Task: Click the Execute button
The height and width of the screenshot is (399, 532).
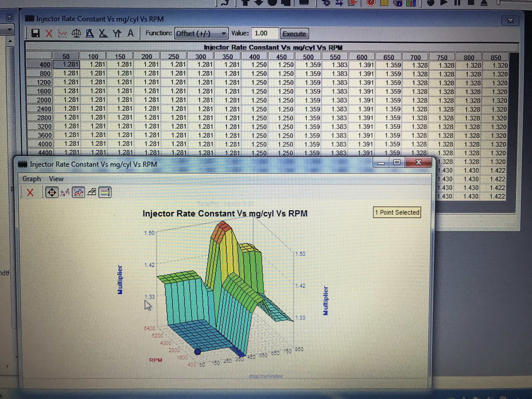Action: (x=294, y=34)
